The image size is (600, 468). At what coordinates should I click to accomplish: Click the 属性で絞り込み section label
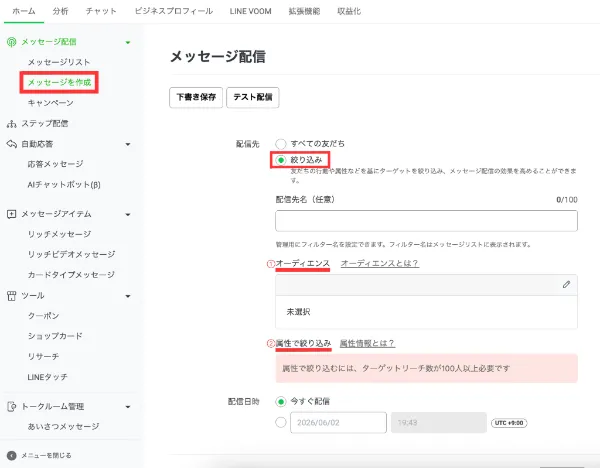[303, 344]
